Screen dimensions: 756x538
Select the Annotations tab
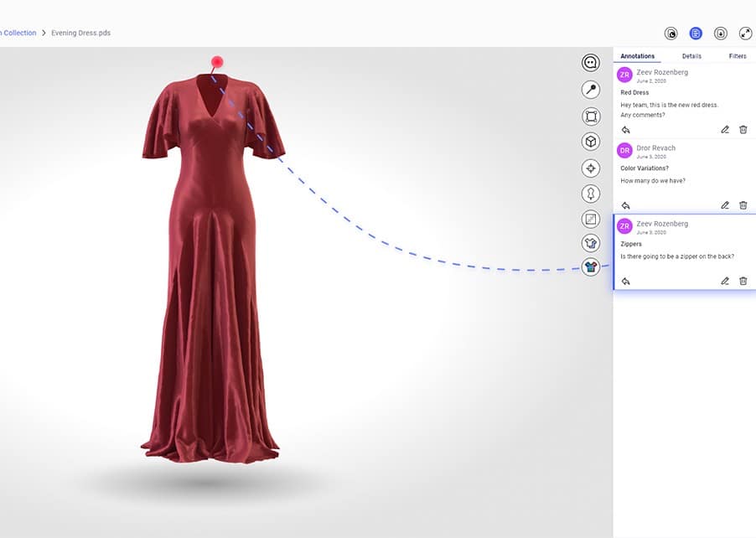point(637,56)
